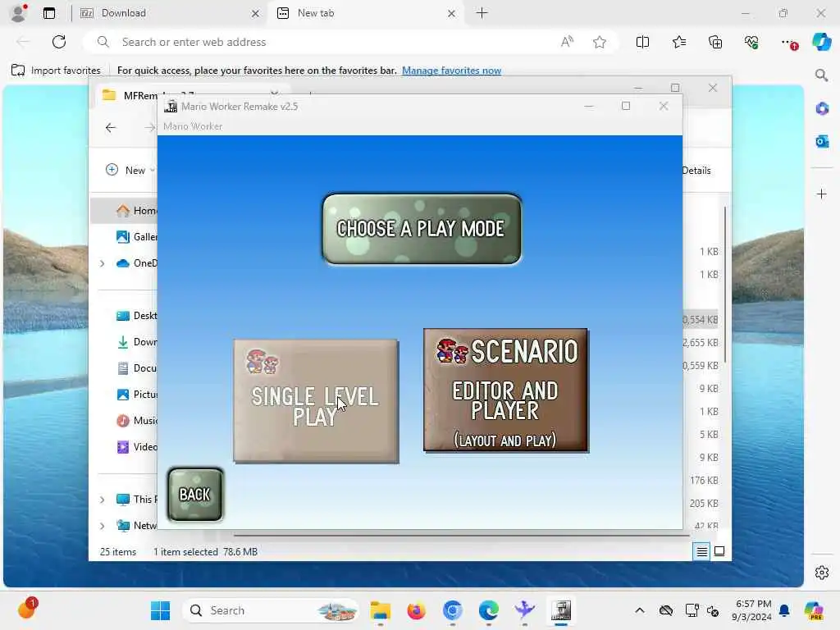Open File Explorer from taskbar
This screenshot has height=630, width=840.
(381, 610)
